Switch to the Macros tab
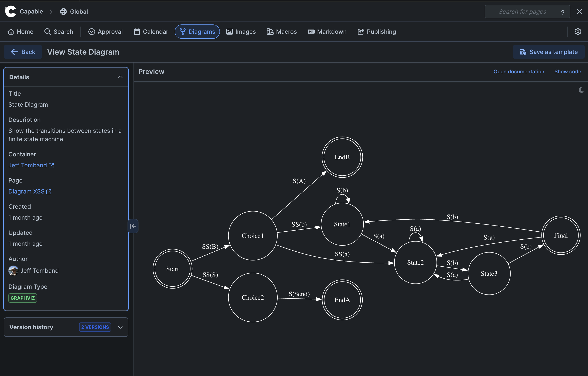The image size is (588, 376). point(282,32)
